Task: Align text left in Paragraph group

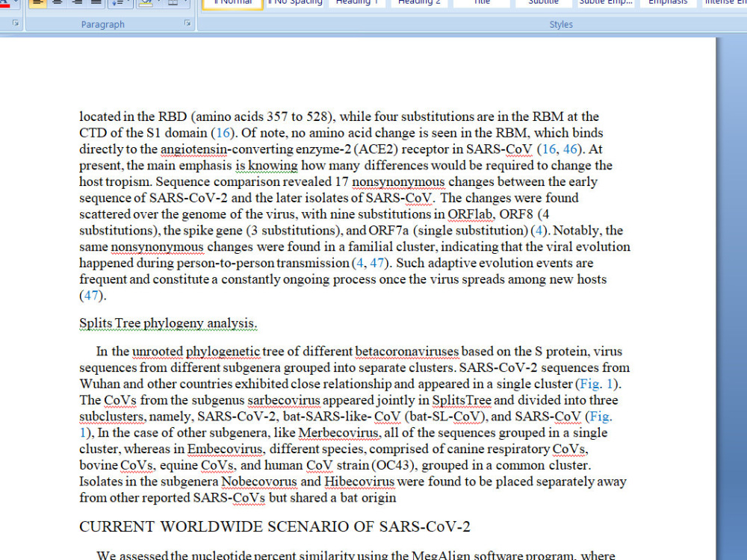Action: 37,2
